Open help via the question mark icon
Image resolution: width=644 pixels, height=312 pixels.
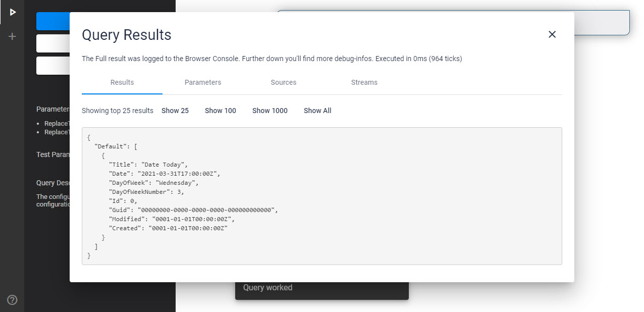(x=13, y=300)
